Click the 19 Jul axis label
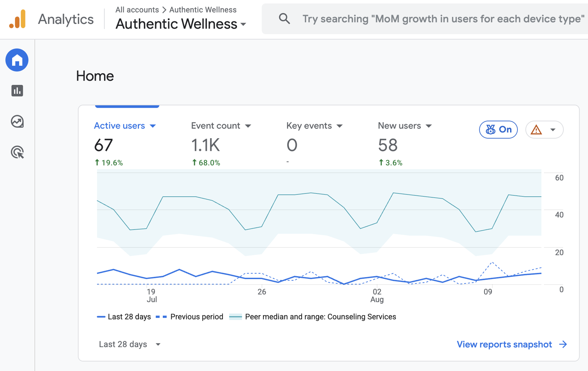 [x=151, y=296]
